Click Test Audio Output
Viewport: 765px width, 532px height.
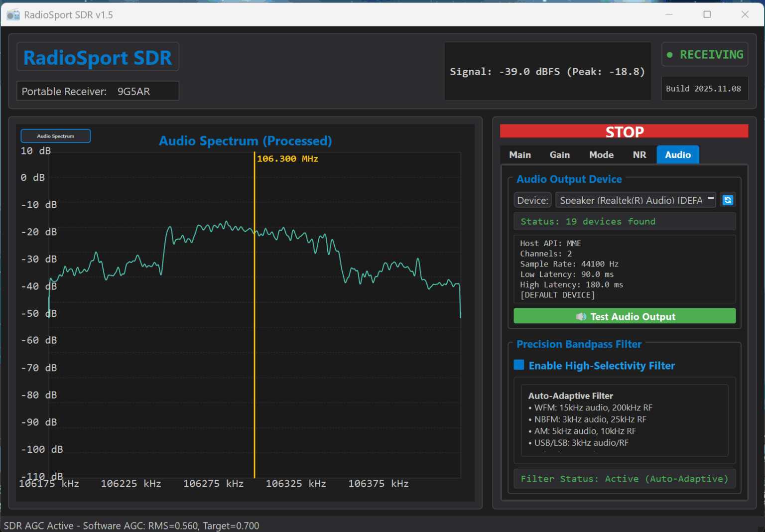[x=624, y=316]
